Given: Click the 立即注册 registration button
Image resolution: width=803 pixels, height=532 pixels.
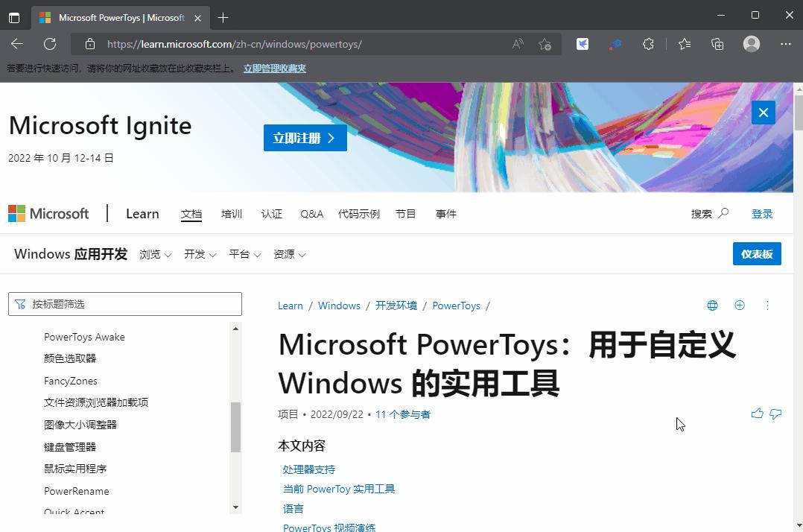Looking at the screenshot, I should (x=305, y=137).
